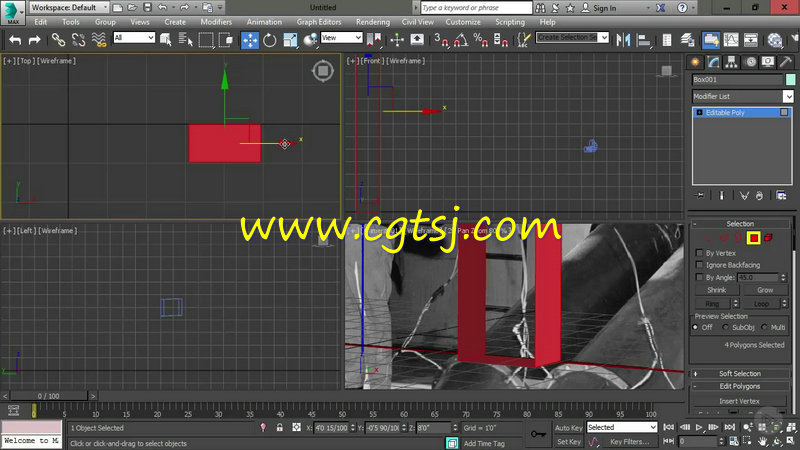Open the Civil View menu
The width and height of the screenshot is (800, 450).
[x=417, y=22]
